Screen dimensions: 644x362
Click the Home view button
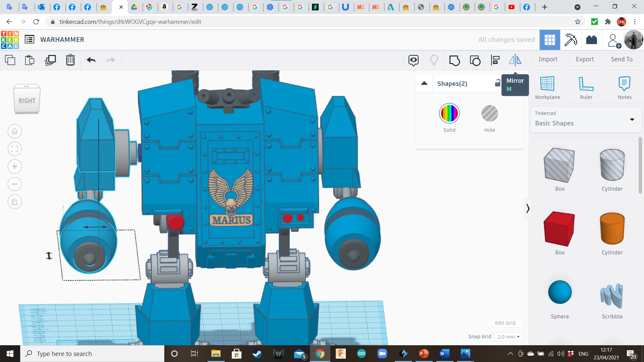coord(15,131)
